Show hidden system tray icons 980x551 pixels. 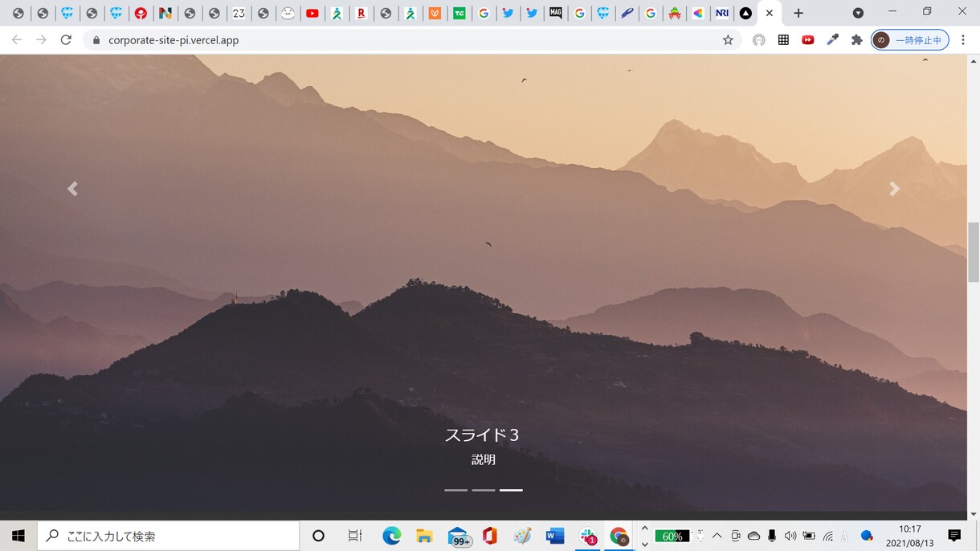pyautogui.click(x=717, y=536)
